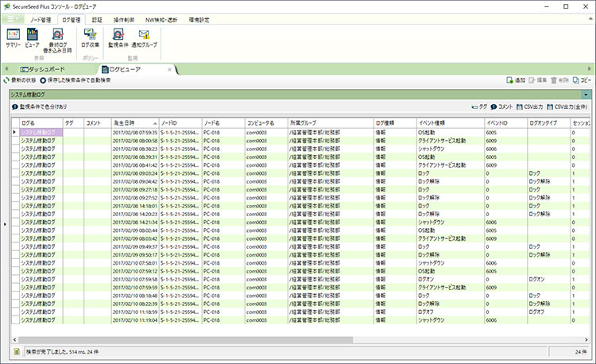Click the status bar log icon
Viewport: 596px width, 364px height.
point(17,352)
